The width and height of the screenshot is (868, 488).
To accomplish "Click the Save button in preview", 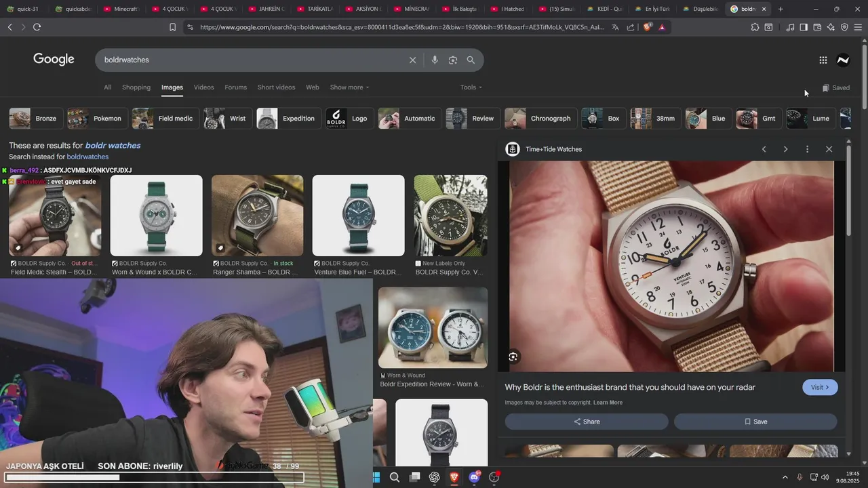I will (755, 422).
